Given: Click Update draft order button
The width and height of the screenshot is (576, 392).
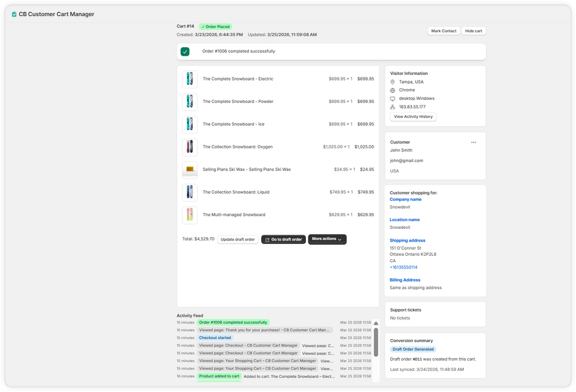Looking at the screenshot, I should coord(237,240).
